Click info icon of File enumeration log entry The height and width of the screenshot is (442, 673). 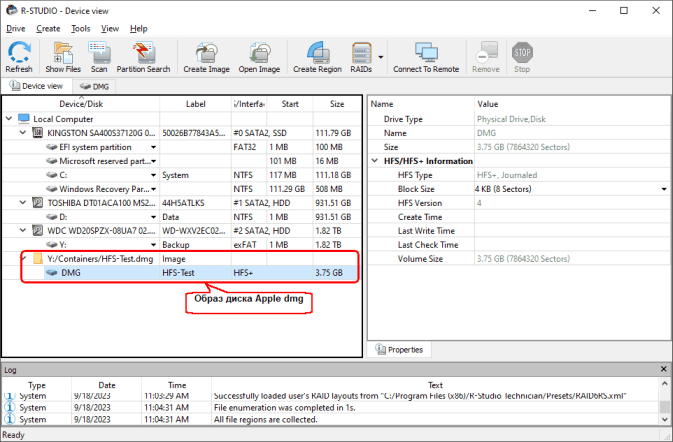pyautogui.click(x=9, y=407)
